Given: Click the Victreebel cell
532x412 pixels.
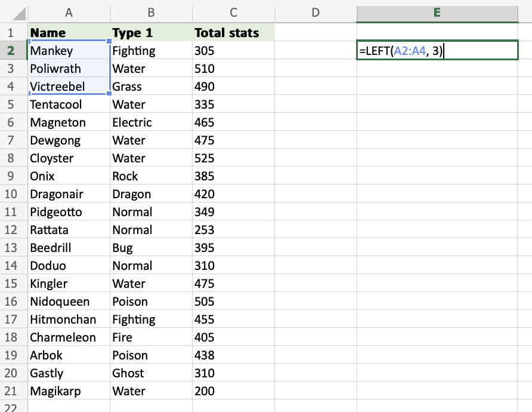Looking at the screenshot, I should 69,87.
